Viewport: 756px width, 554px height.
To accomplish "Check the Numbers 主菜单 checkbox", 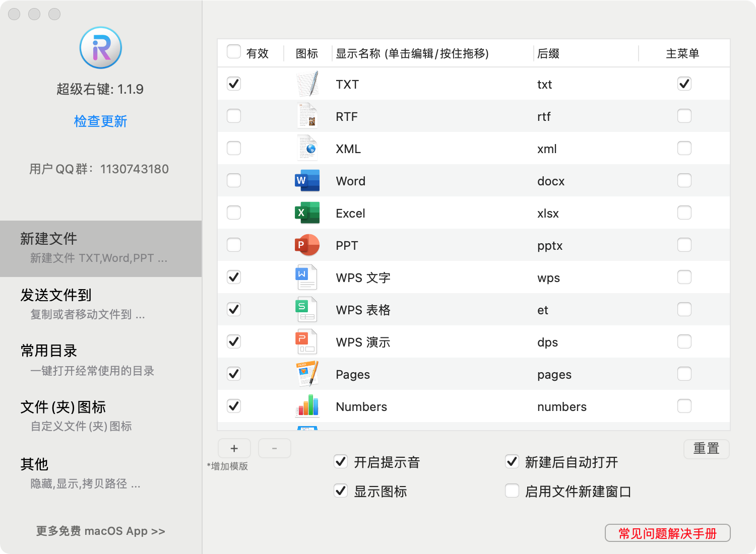I will tap(684, 406).
